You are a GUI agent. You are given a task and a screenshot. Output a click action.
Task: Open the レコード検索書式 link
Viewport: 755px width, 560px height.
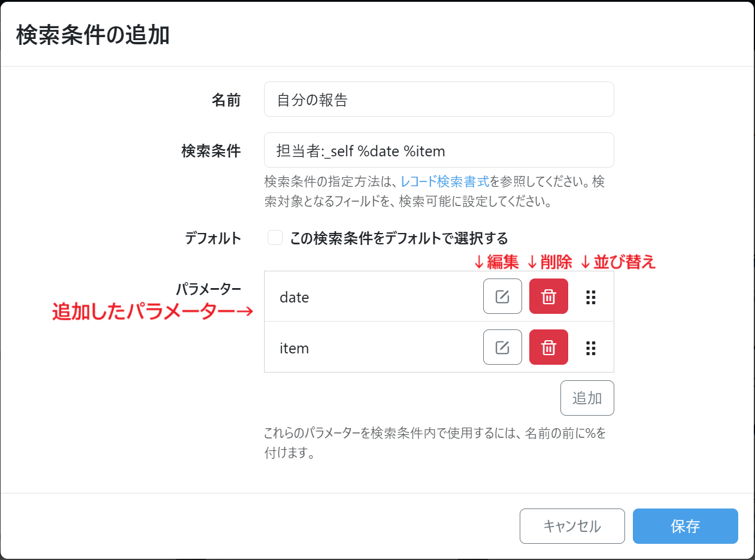coord(445,181)
